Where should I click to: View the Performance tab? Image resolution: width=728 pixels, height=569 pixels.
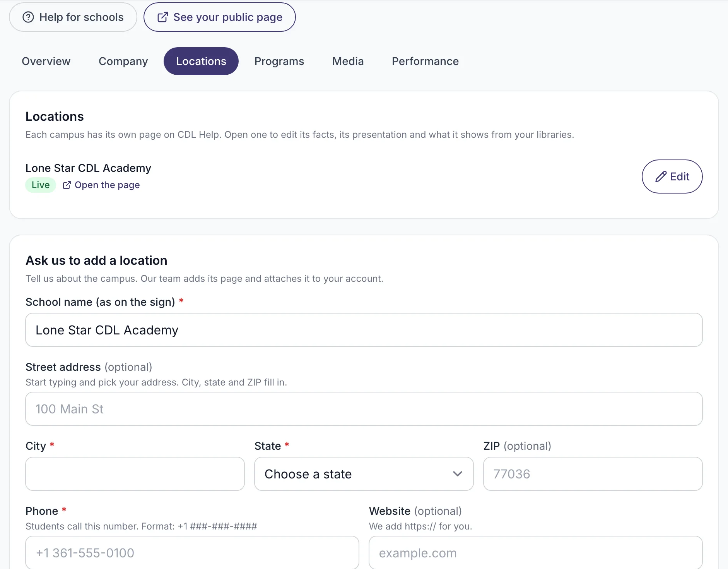426,61
